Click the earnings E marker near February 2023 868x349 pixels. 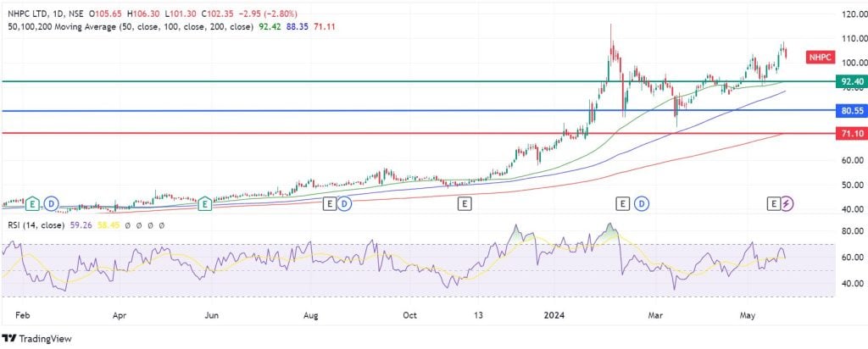(x=33, y=203)
